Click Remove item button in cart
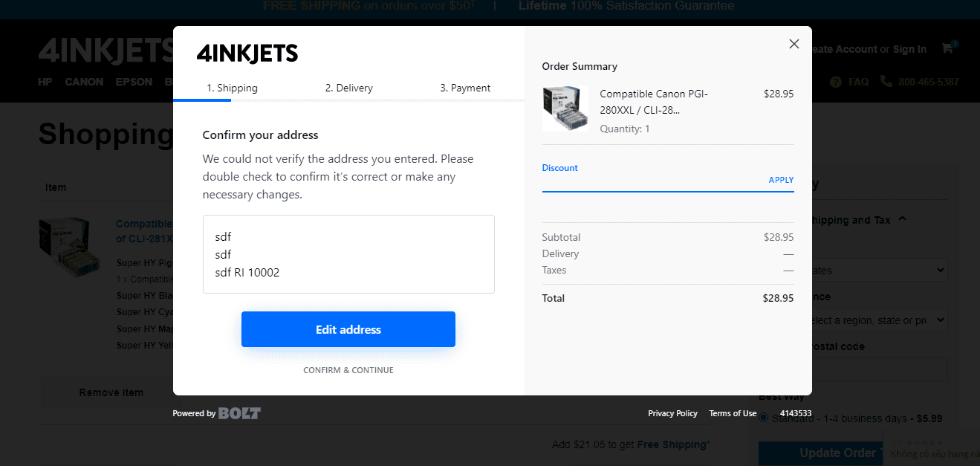980x466 pixels. [111, 392]
